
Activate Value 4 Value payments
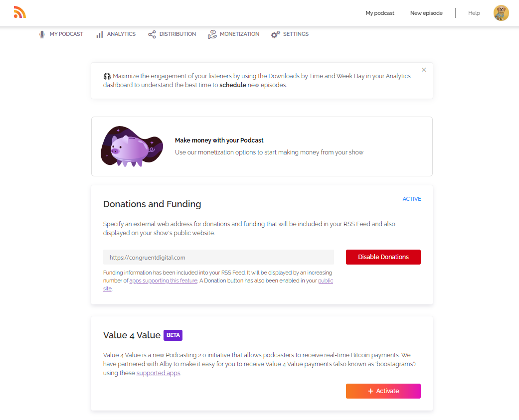pyautogui.click(x=383, y=391)
